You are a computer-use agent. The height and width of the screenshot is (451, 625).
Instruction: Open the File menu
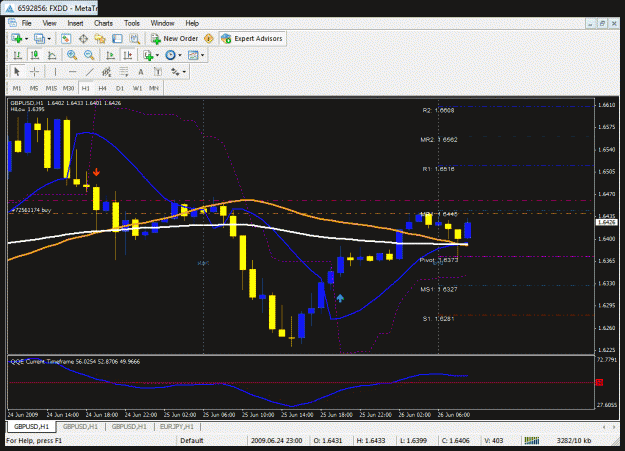[x=26, y=23]
